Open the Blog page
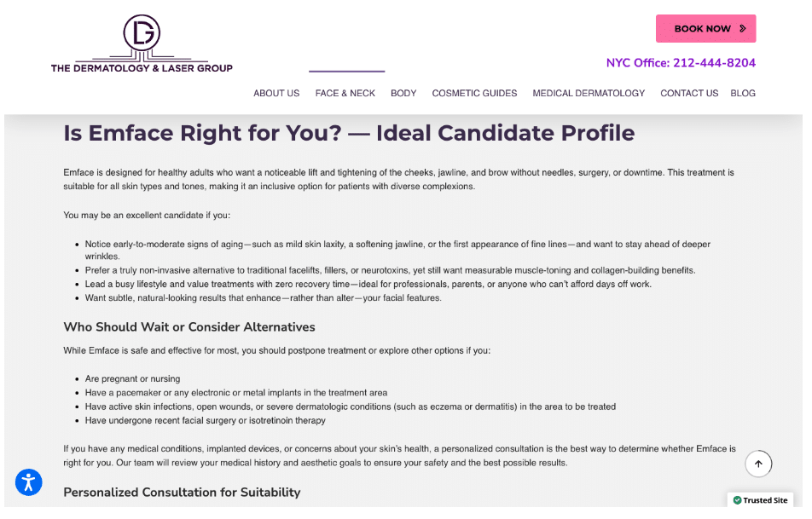Image resolution: width=812 pixels, height=519 pixels. pos(743,94)
